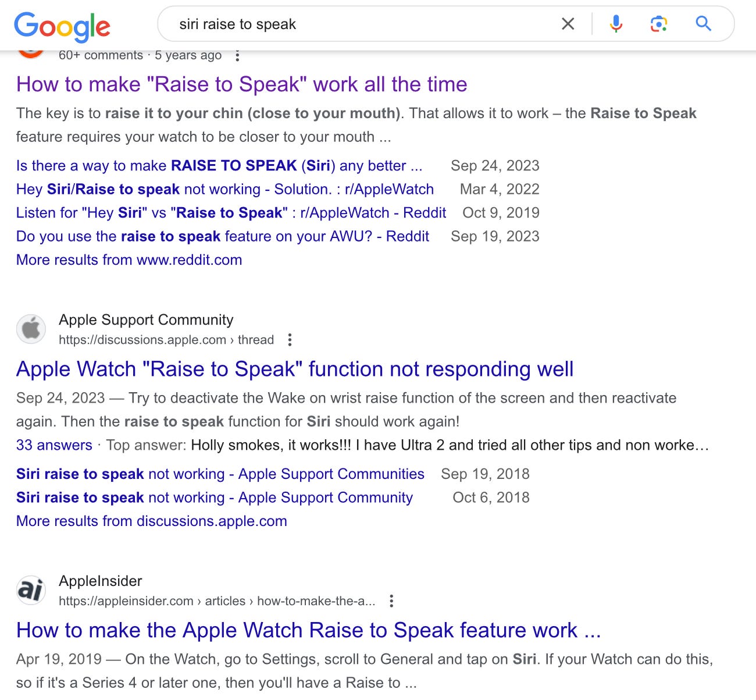The image size is (756, 700).
Task: Open 'How to make "Raise to Speak" work all the time'
Action: [x=242, y=84]
